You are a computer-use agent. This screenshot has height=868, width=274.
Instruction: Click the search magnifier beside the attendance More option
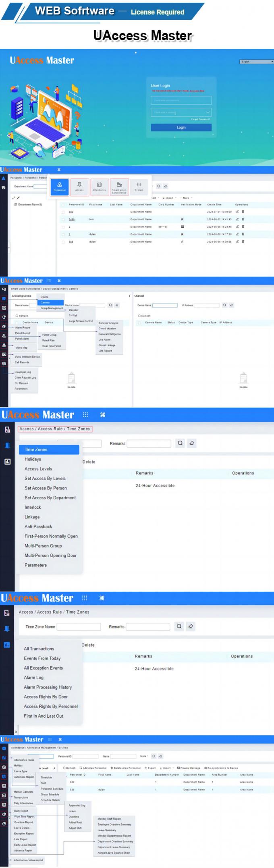pyautogui.click(x=154, y=756)
